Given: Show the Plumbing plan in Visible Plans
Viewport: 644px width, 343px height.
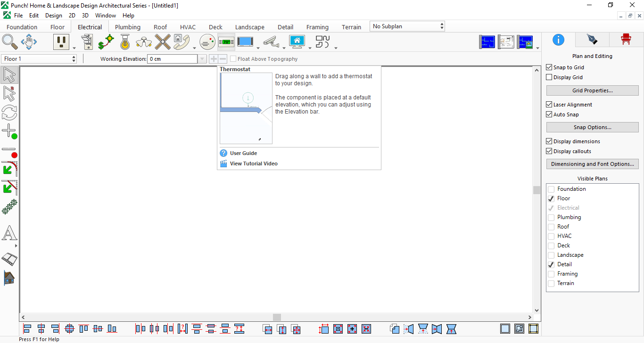Looking at the screenshot, I should click(x=551, y=217).
